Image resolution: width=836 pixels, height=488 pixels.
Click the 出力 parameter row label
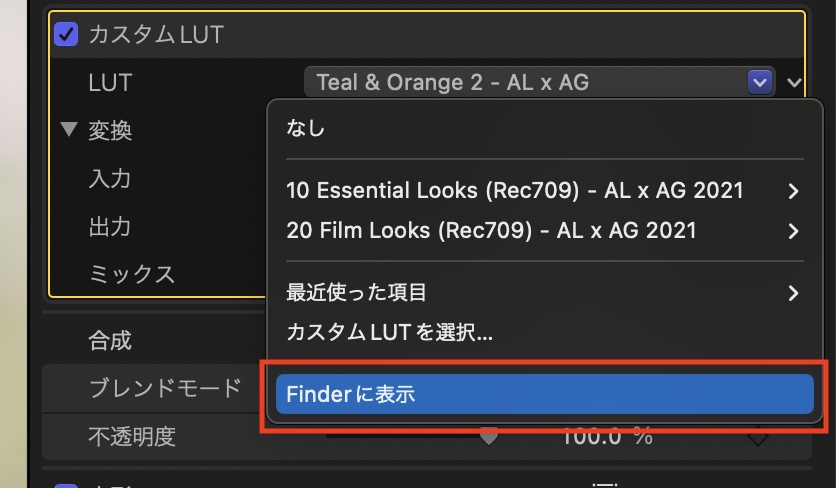click(x=110, y=227)
